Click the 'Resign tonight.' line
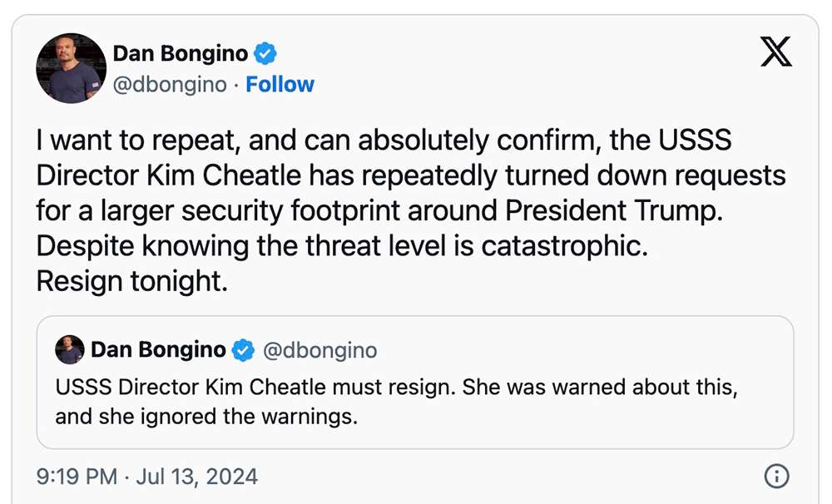Screen dimensions: 832x504 [x=131, y=281]
